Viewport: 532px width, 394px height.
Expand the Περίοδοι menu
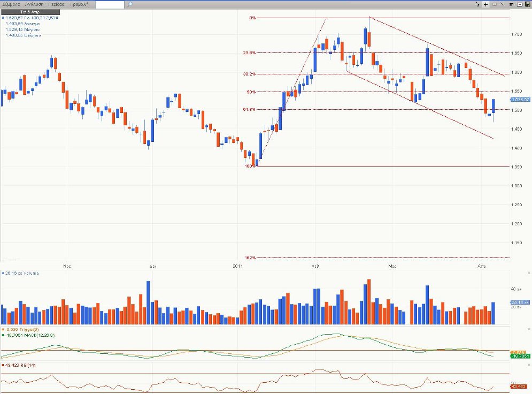[x=57, y=4]
